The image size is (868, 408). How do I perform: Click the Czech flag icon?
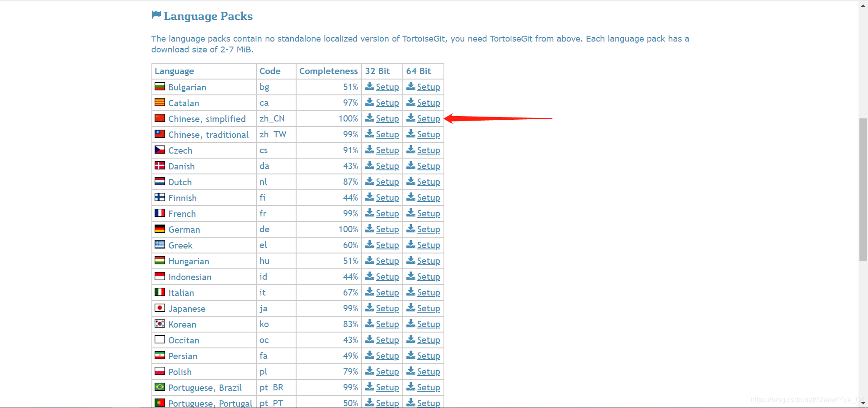[160, 150]
